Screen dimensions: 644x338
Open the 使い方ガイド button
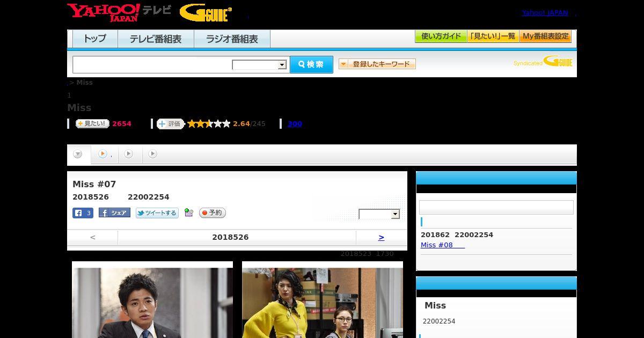click(x=441, y=36)
